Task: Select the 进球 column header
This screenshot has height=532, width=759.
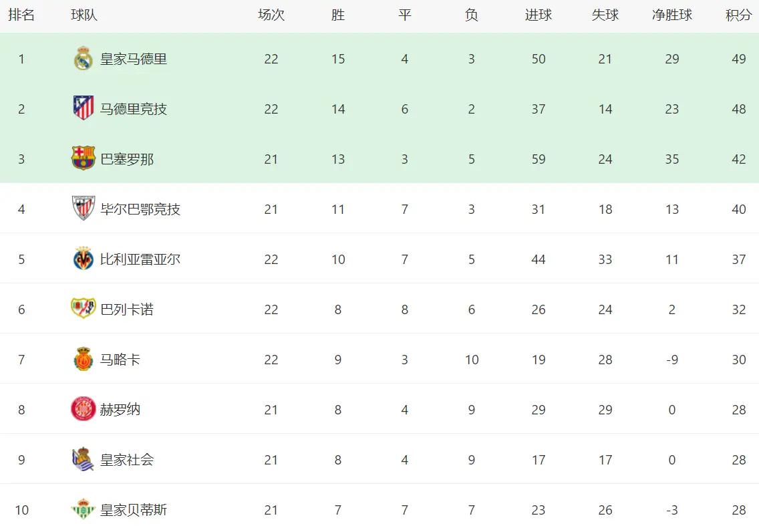Action: point(539,15)
